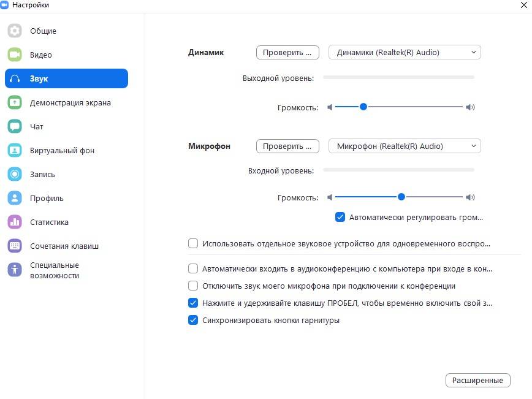
Task: Click the Сочетания клавиш keyboard icon
Action: (15, 246)
